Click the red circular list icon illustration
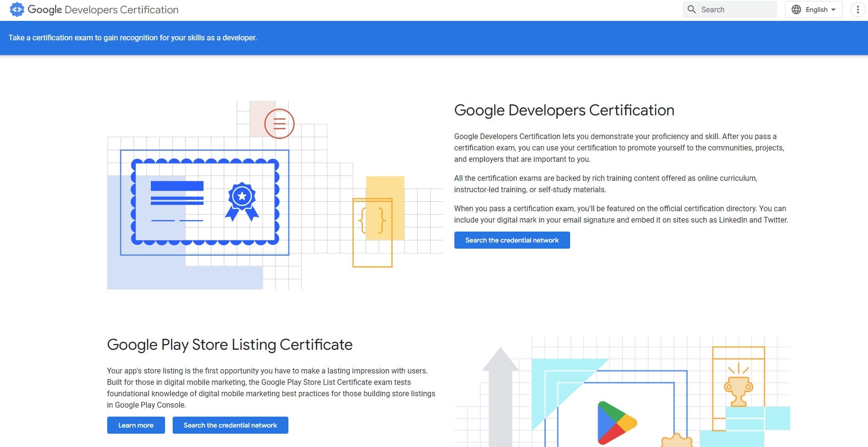 279,123
